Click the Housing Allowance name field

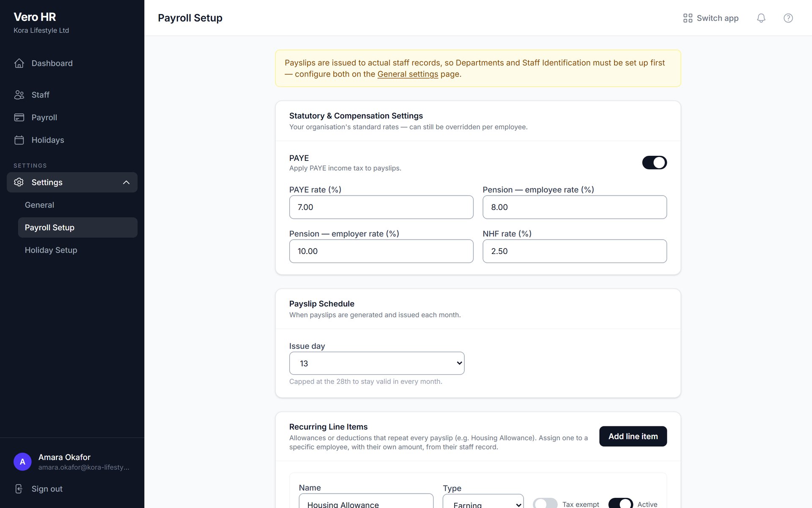[366, 501]
